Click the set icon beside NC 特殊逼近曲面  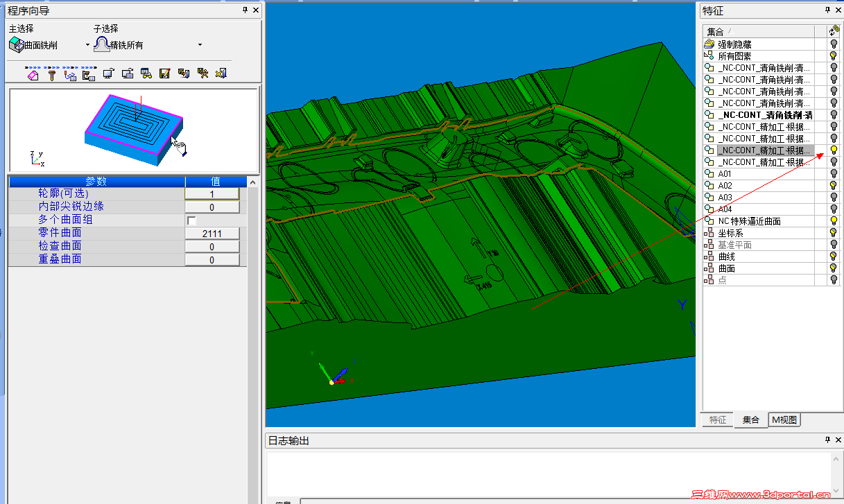(709, 220)
